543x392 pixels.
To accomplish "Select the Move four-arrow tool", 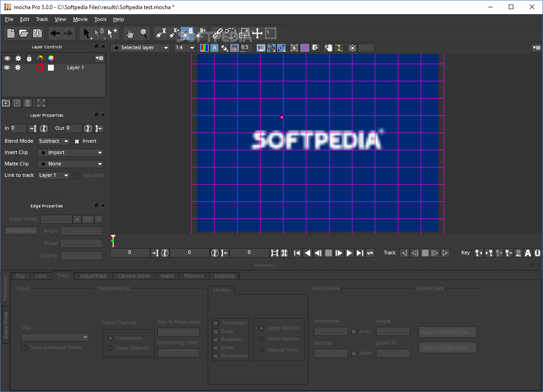I will point(257,33).
